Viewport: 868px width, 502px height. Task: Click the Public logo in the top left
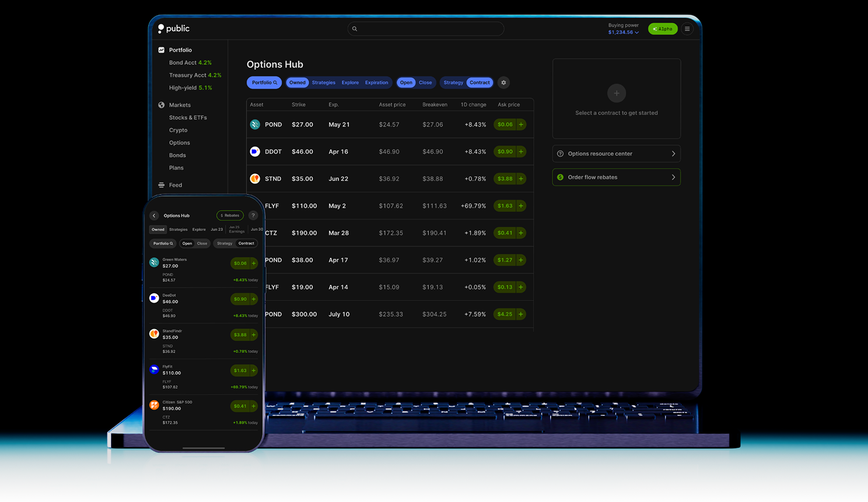[174, 29]
